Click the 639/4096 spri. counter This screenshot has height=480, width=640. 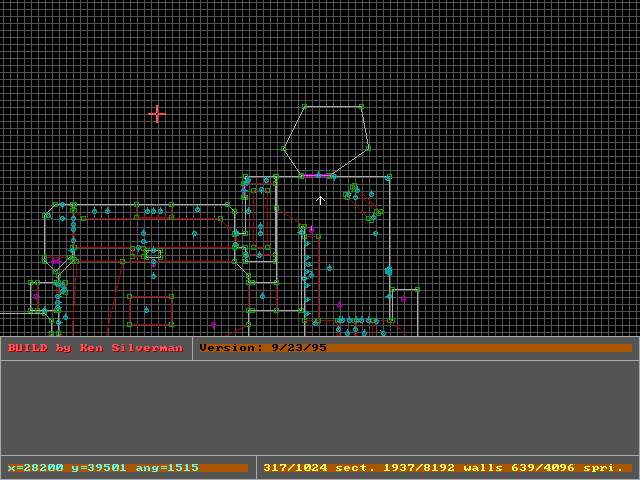[567, 468]
